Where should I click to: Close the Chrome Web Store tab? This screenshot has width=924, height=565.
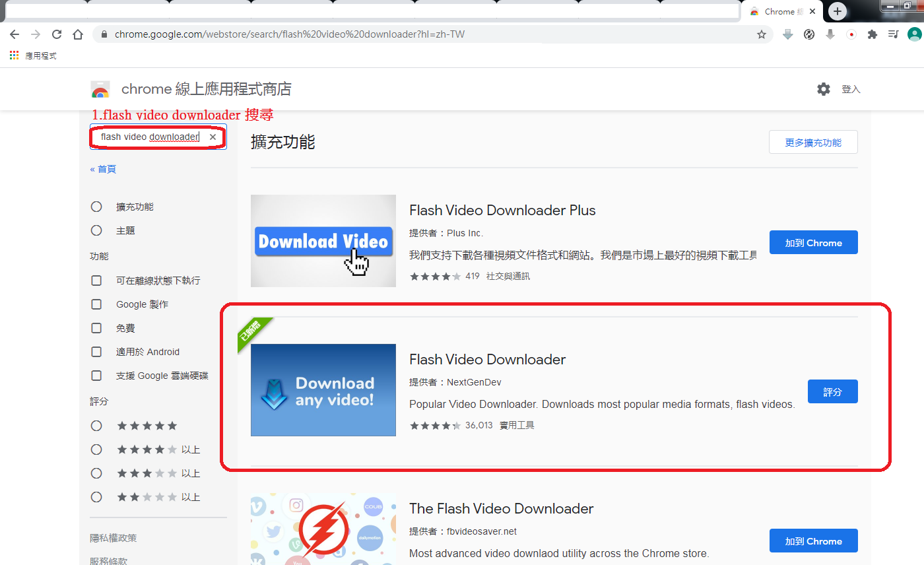(812, 11)
